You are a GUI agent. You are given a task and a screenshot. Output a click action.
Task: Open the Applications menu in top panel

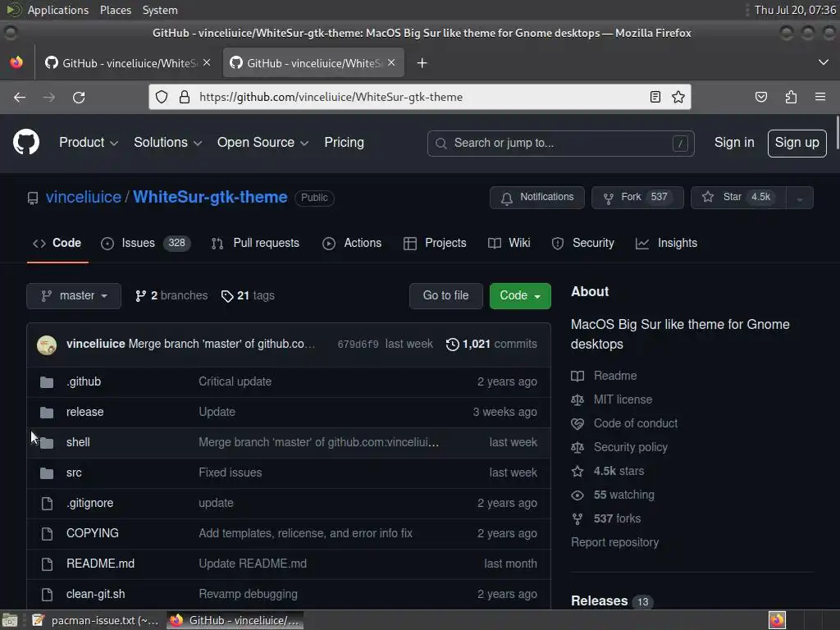point(58,10)
